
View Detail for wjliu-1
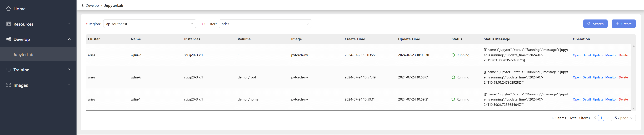click(587, 99)
